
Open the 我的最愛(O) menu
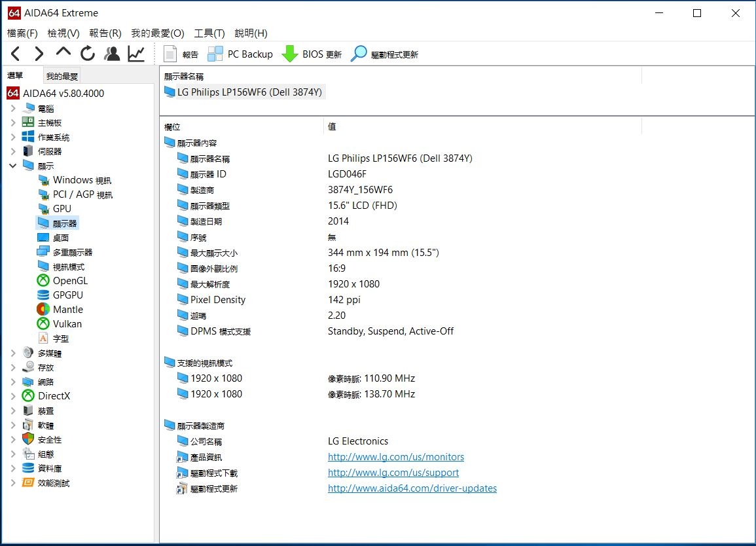tap(158, 33)
